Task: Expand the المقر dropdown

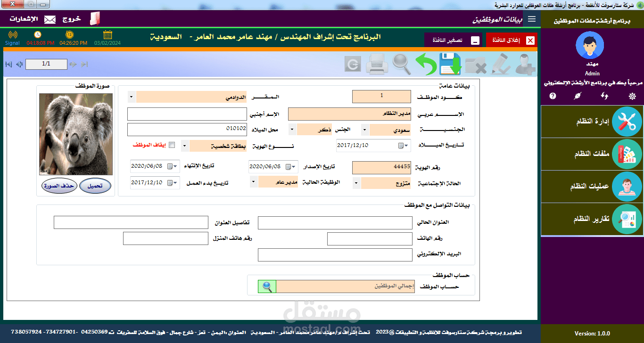Action: [x=131, y=97]
